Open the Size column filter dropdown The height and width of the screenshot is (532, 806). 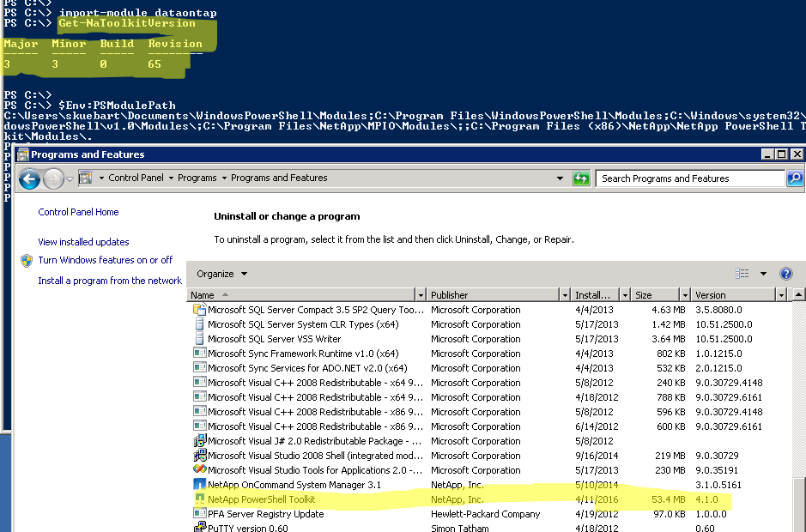[685, 295]
